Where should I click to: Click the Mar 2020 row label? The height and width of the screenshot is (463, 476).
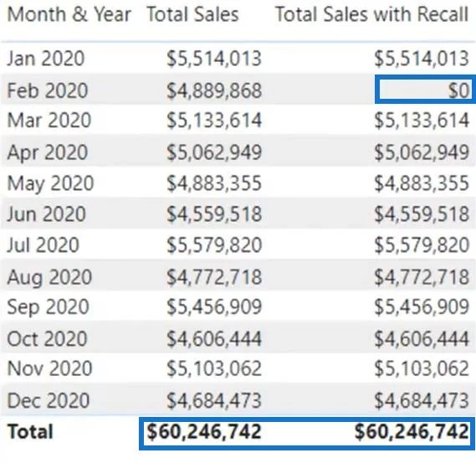[49, 120]
